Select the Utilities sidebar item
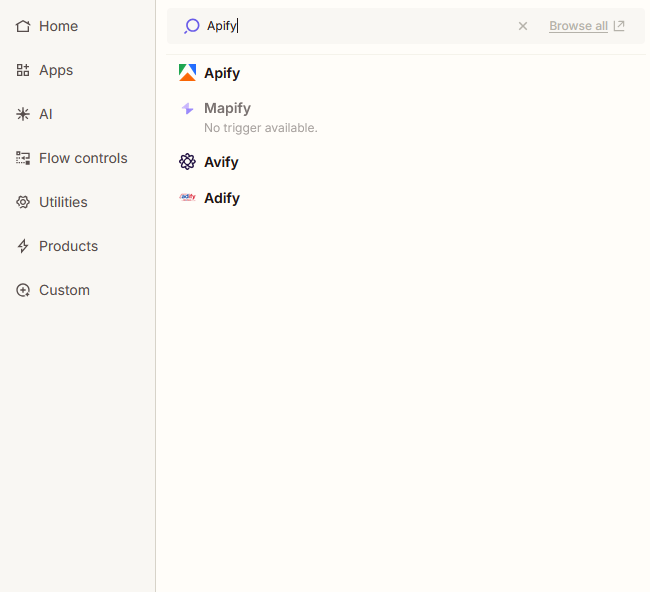The image size is (650, 592). click(63, 202)
